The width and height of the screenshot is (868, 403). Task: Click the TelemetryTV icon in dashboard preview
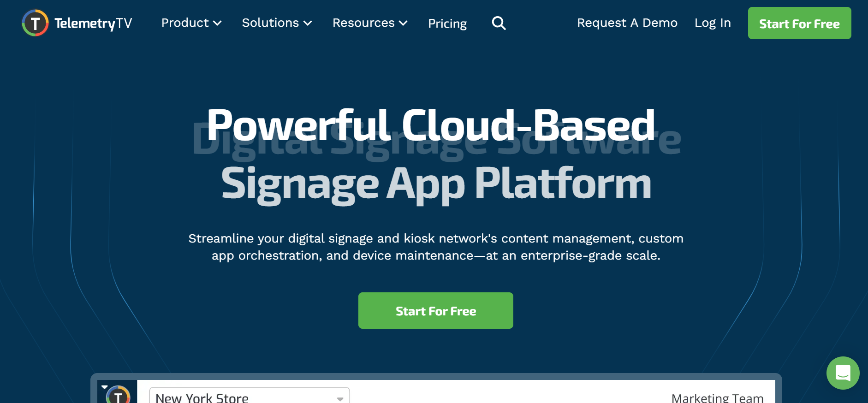[118, 394]
